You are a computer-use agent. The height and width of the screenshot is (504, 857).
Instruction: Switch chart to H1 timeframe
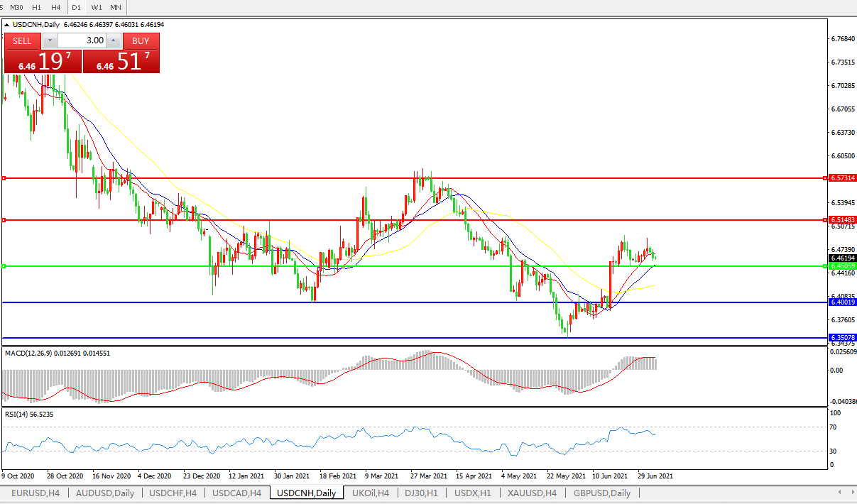36,7
